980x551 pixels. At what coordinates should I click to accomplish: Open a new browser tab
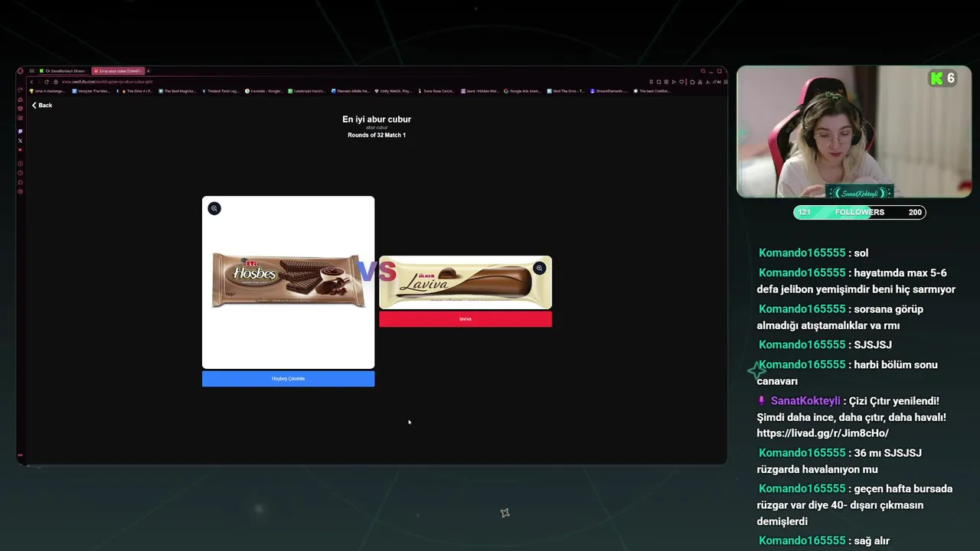point(149,71)
